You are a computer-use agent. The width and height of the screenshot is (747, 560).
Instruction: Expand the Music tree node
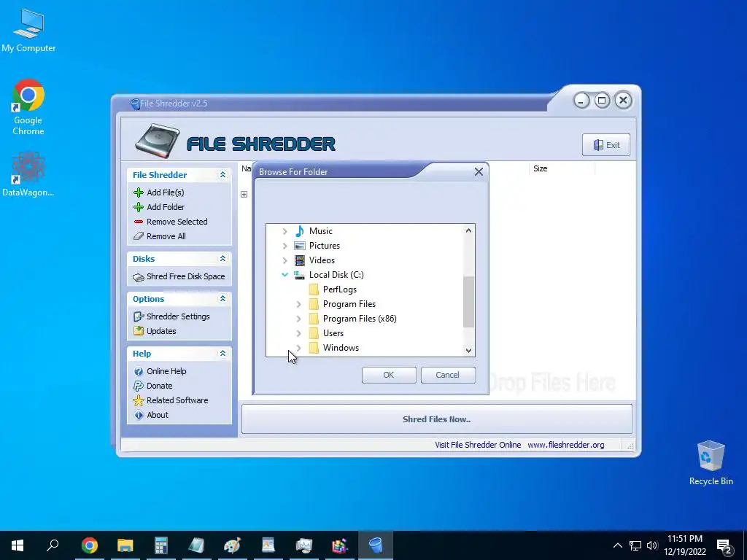[x=285, y=231]
